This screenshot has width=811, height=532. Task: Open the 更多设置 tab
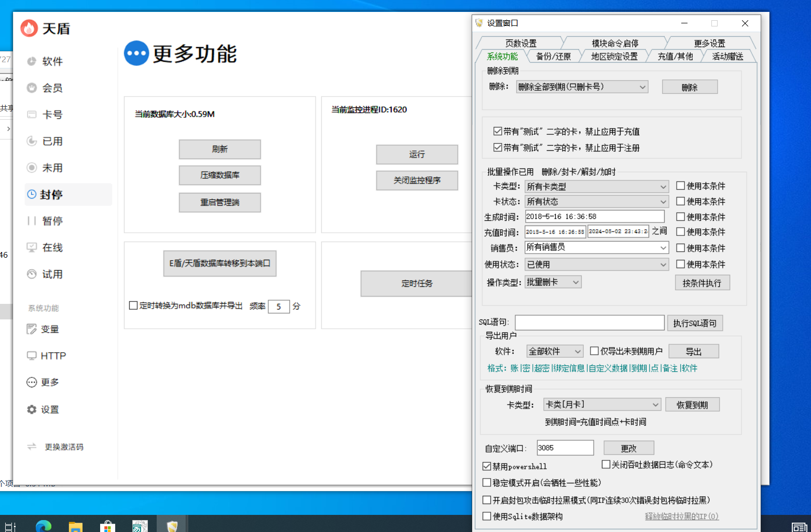(x=709, y=43)
